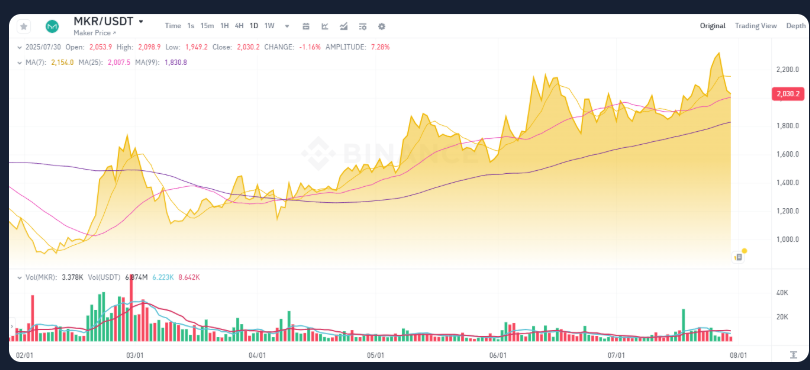Click the red 2,030.2 current price tag
Viewport: 810px width, 370px height.
pyautogui.click(x=788, y=94)
